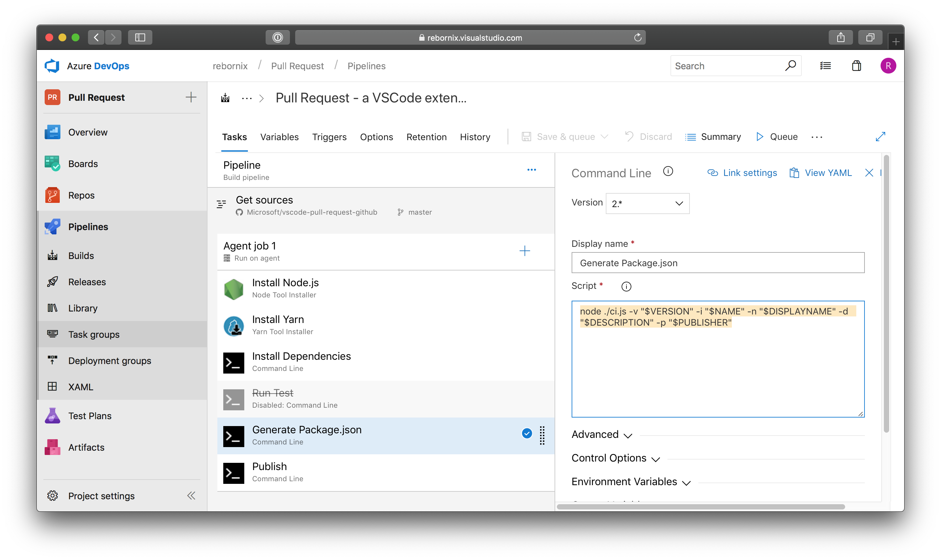Show info icon beside Command Line title
Screen dimensions: 941x560
pyautogui.click(x=668, y=172)
